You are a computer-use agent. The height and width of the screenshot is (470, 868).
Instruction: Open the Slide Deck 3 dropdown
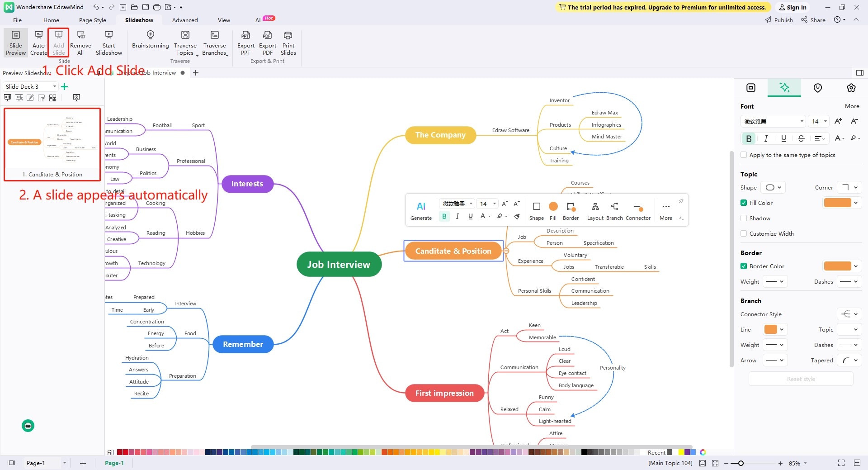tap(31, 86)
